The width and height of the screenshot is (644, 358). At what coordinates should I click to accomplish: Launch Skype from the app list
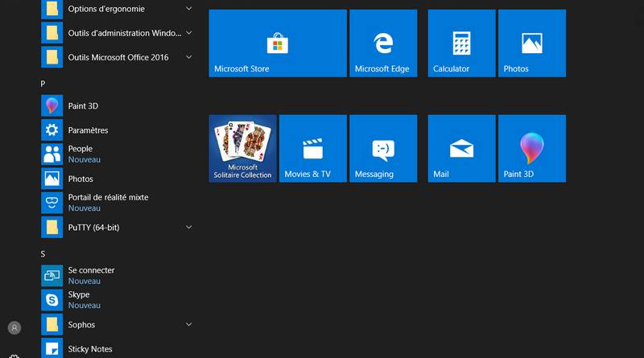coord(79,300)
